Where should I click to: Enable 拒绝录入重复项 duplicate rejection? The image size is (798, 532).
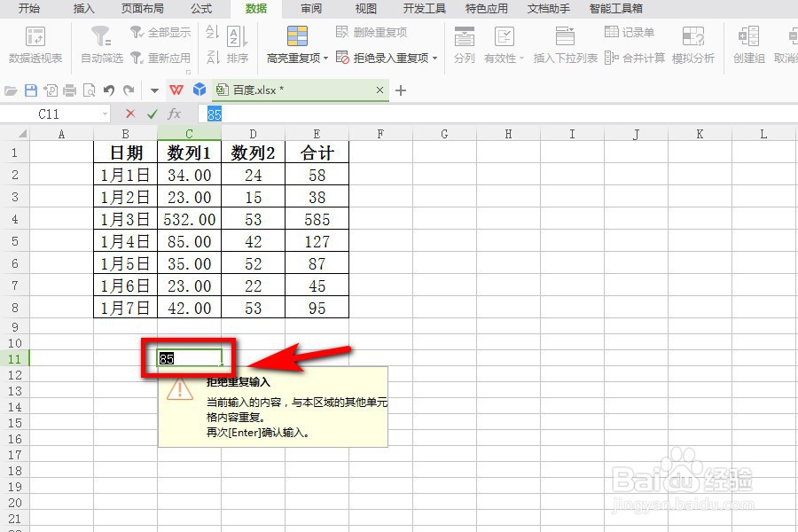pyautogui.click(x=381, y=57)
